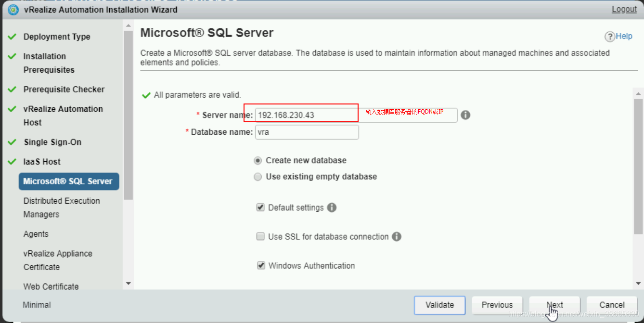Click main panel scrollbar up arrow
The width and height of the screenshot is (644, 323).
638,94
